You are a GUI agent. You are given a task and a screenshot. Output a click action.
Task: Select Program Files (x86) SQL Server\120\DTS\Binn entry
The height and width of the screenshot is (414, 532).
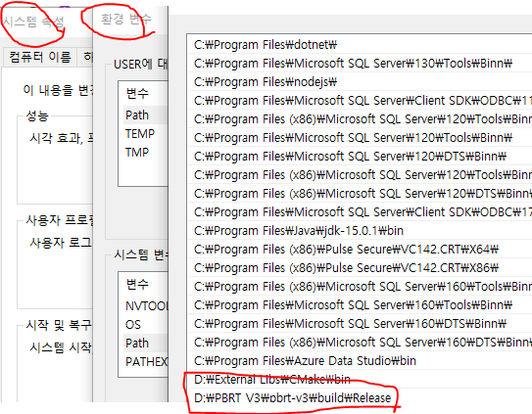pos(360,194)
